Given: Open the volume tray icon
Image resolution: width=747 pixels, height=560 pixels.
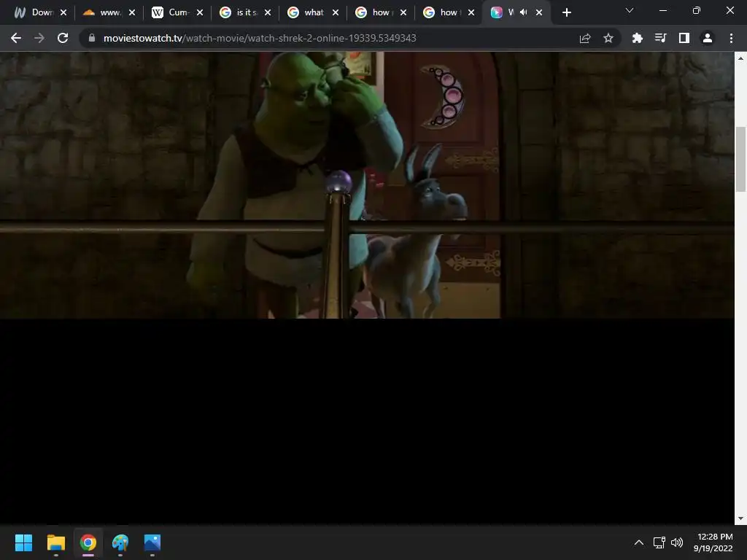Looking at the screenshot, I should pos(677,542).
